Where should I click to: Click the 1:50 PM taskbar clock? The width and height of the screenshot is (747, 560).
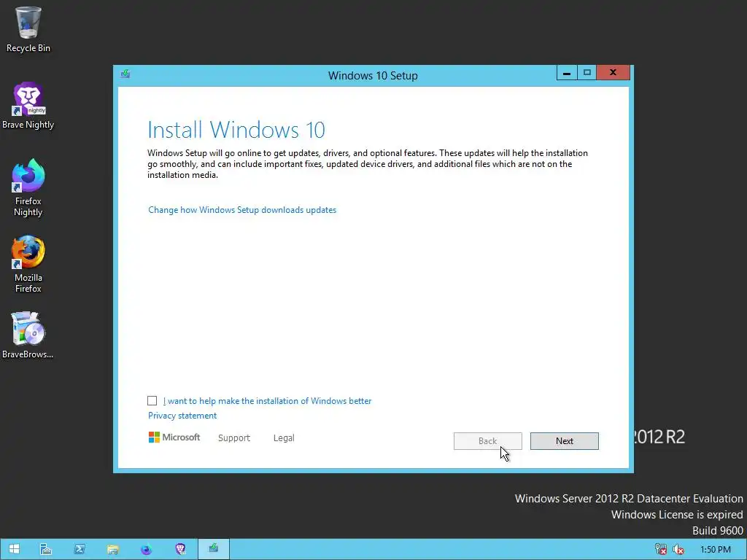[x=715, y=550]
